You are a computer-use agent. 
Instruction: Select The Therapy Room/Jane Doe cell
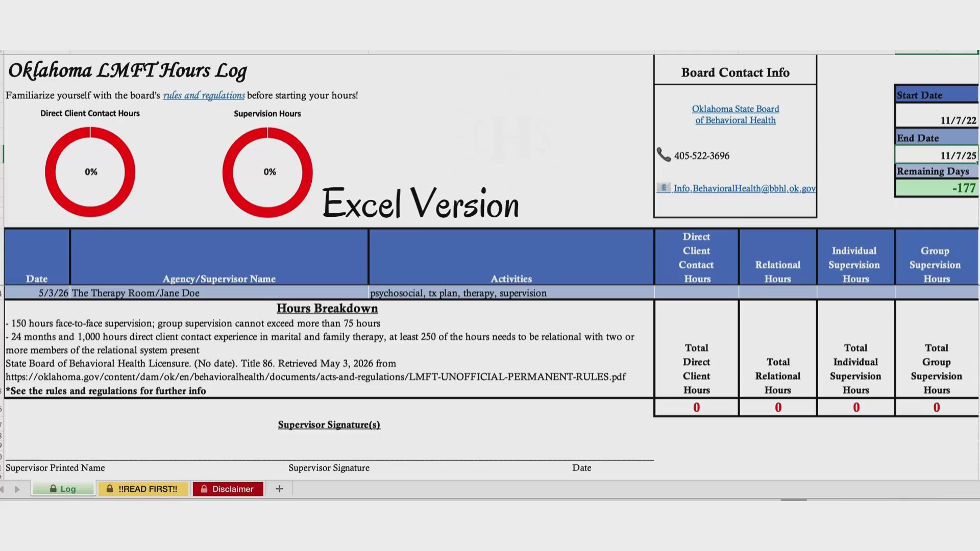point(219,293)
